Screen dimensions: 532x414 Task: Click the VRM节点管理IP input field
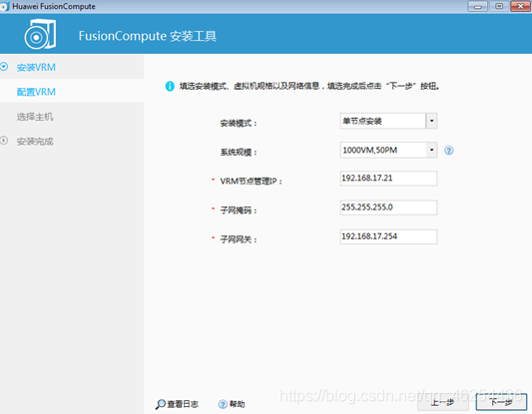coord(388,179)
